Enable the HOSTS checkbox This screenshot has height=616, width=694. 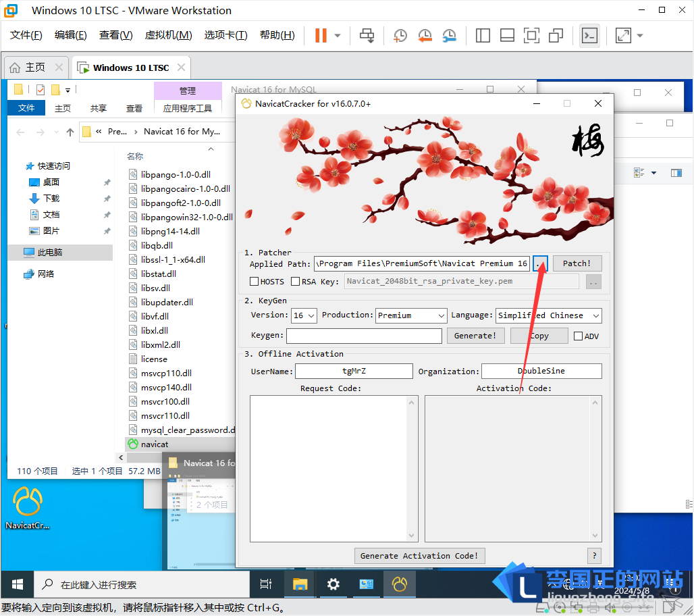[254, 281]
